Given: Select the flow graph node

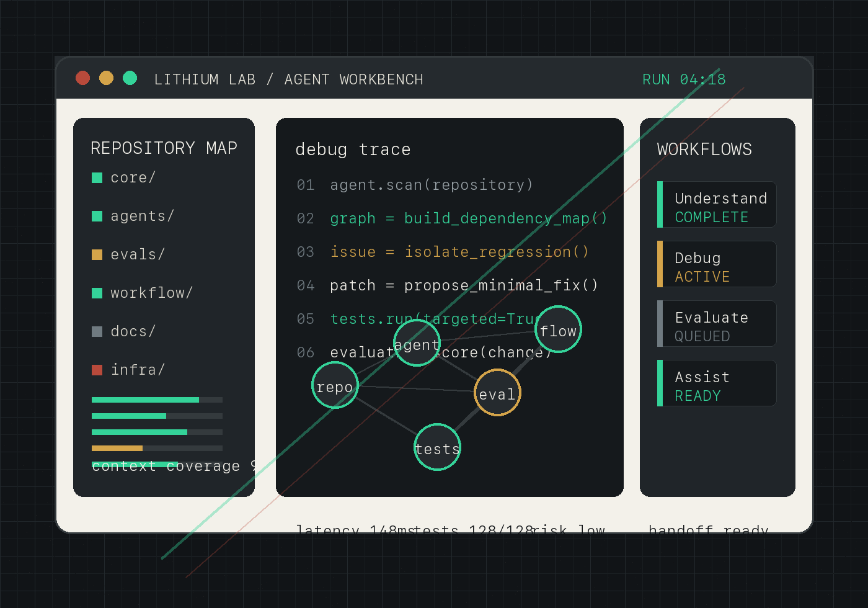Looking at the screenshot, I should tap(558, 329).
